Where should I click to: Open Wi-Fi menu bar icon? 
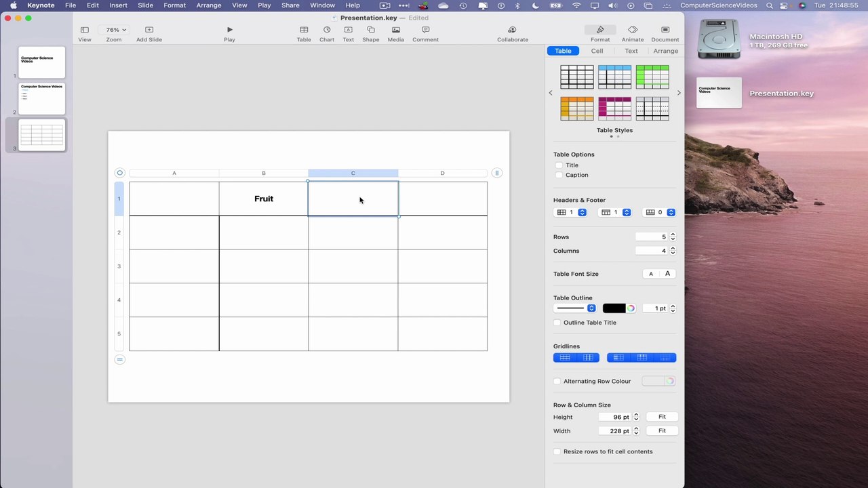click(576, 5)
